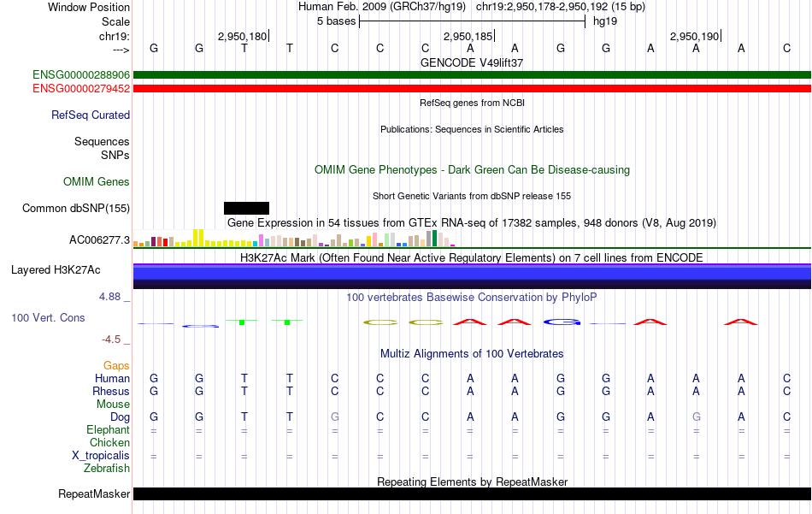Click the ---> sequence direction arrow
Screen dimensions: 812x514
(121, 50)
